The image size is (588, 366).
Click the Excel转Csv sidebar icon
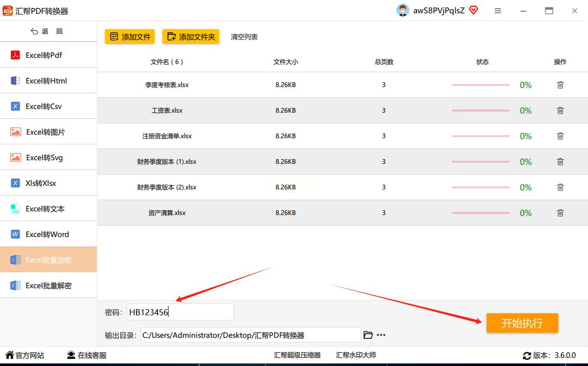click(x=15, y=106)
